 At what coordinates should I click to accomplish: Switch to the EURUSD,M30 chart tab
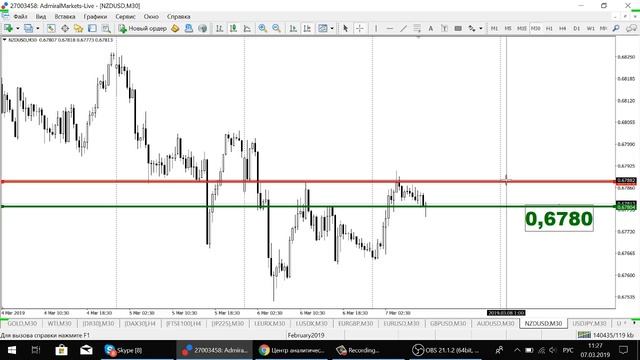[x=401, y=323]
